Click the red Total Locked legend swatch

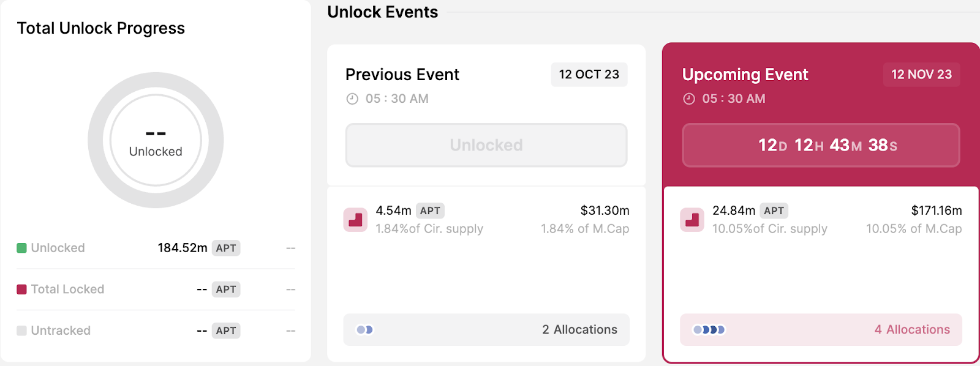(x=21, y=289)
